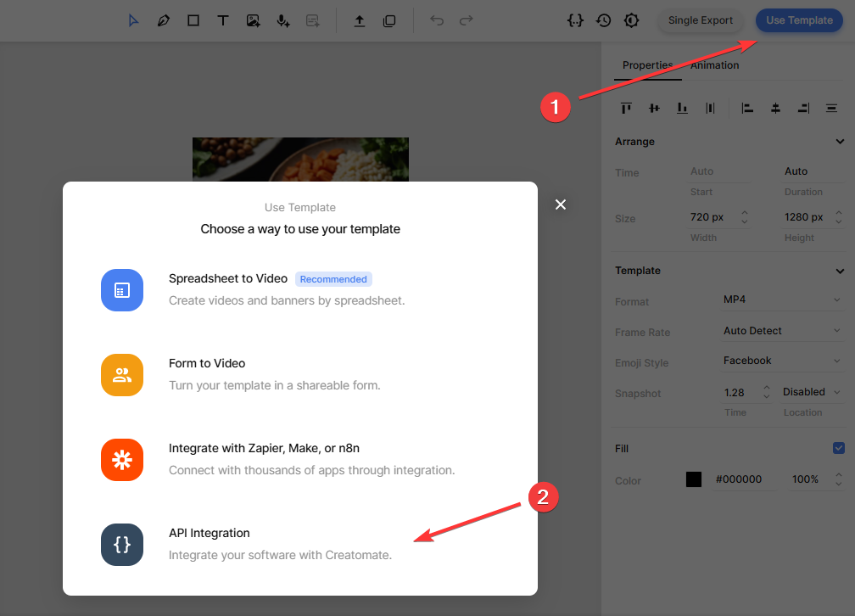855x616 pixels.
Task: Click the Spreadsheet to Video icon
Action: (122, 290)
